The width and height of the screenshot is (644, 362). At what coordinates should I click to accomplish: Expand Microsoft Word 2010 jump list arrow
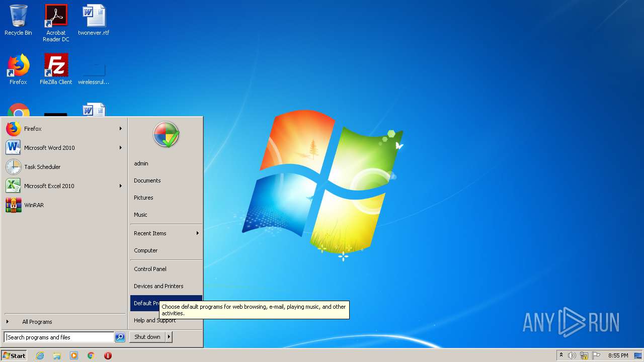[121, 148]
